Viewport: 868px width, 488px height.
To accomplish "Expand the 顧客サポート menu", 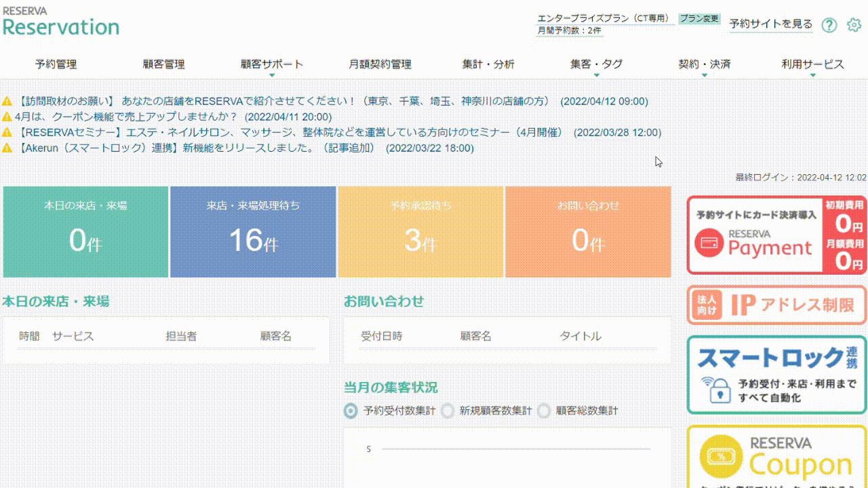I will point(272,65).
